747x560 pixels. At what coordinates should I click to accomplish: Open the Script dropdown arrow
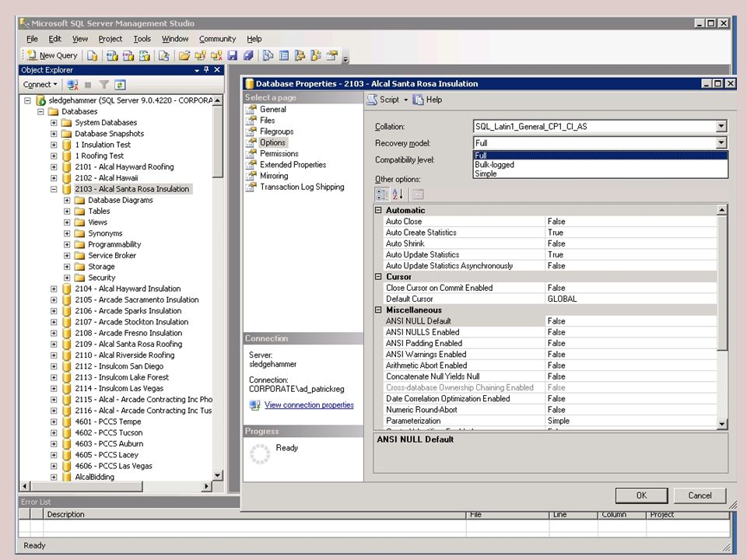[405, 100]
